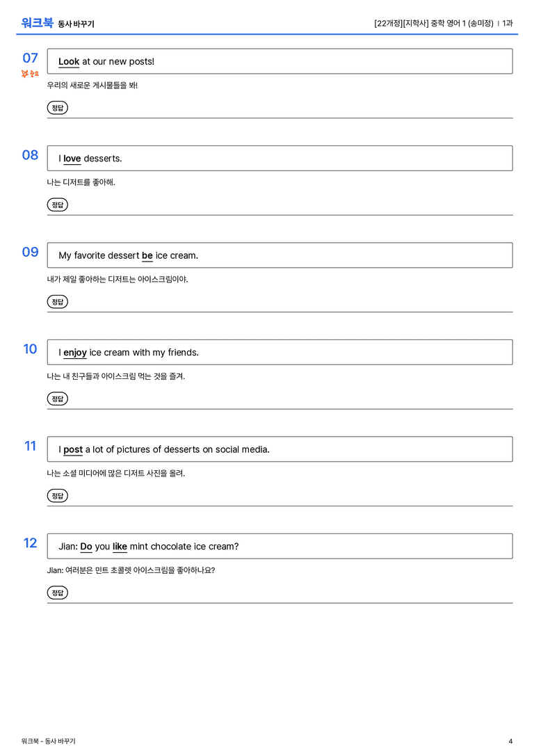Viewport: 534px width, 756px height.
Task: Click the header text 중학 영어 1 (송미정)
Action: click(x=462, y=23)
